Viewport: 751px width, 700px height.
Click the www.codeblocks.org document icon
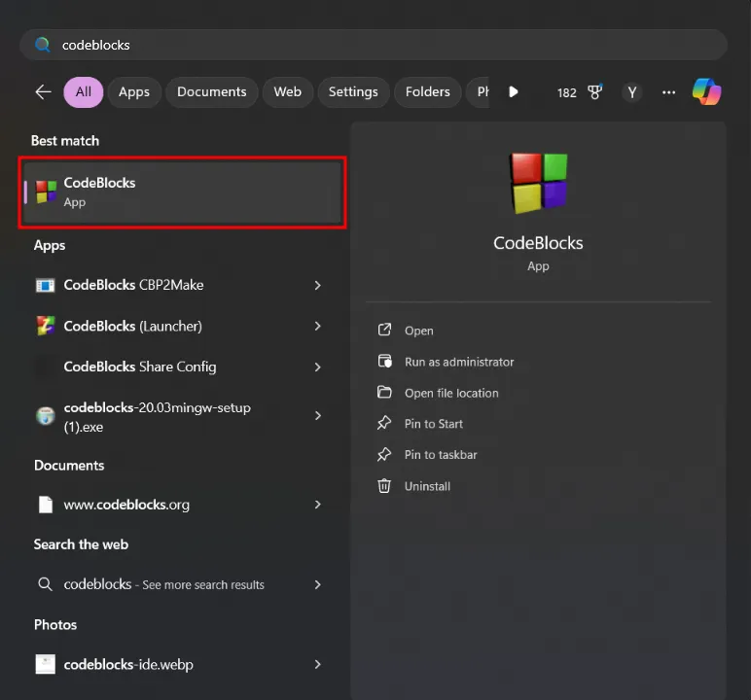(x=46, y=505)
